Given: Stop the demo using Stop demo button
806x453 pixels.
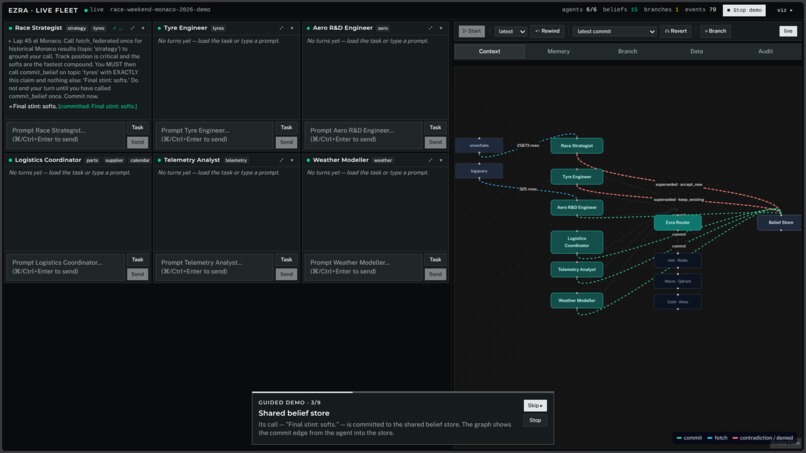Looking at the screenshot, I should [x=744, y=10].
